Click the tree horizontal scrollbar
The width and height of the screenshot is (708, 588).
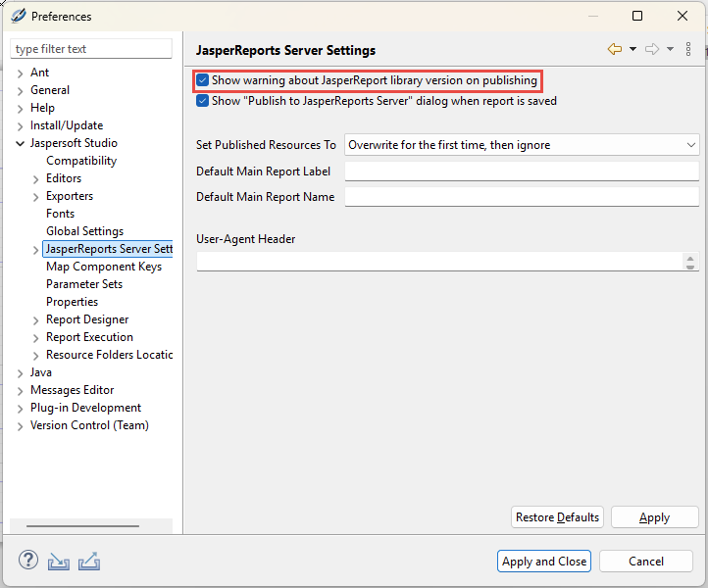(x=82, y=526)
